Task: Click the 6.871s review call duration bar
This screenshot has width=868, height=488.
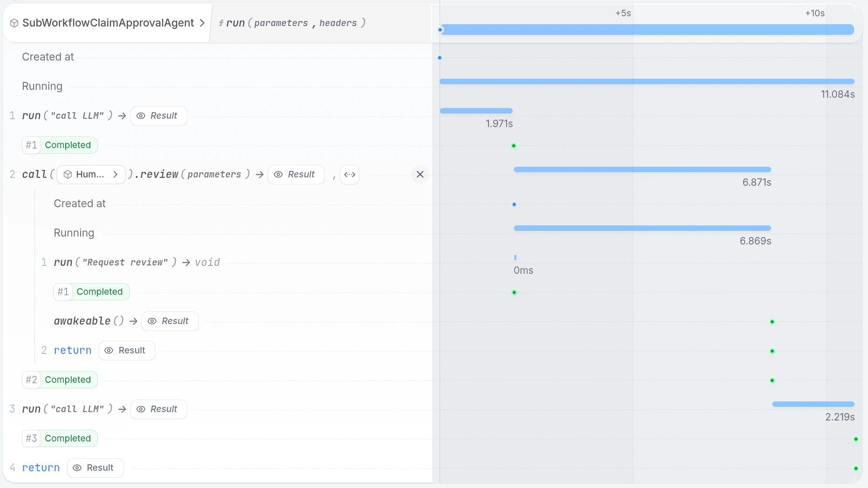Action: click(x=642, y=169)
